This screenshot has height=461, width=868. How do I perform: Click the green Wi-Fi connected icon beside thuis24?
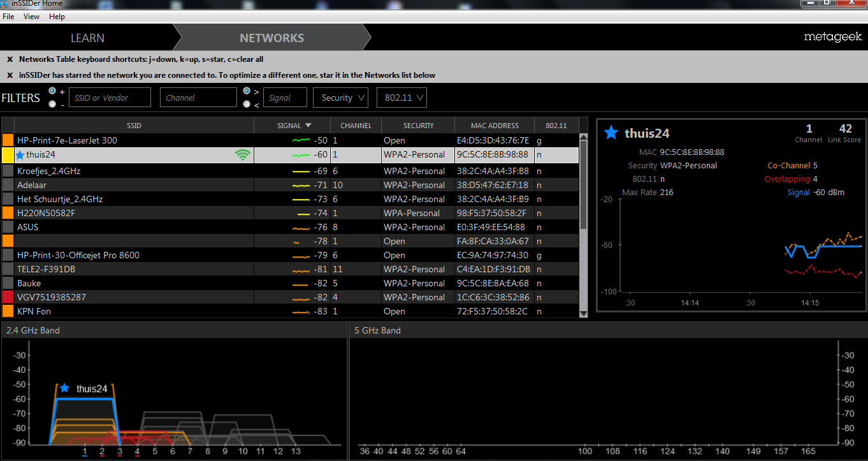click(x=242, y=155)
